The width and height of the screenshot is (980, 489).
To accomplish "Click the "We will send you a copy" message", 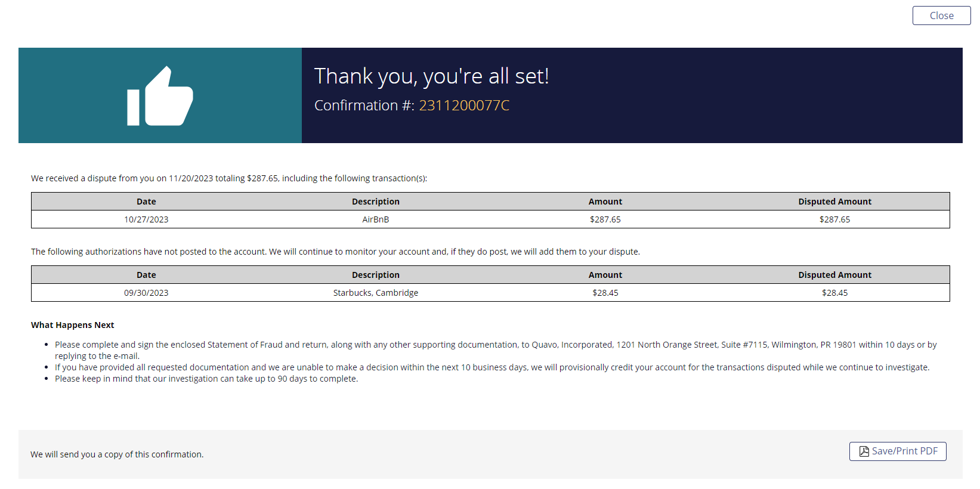I will [x=117, y=454].
